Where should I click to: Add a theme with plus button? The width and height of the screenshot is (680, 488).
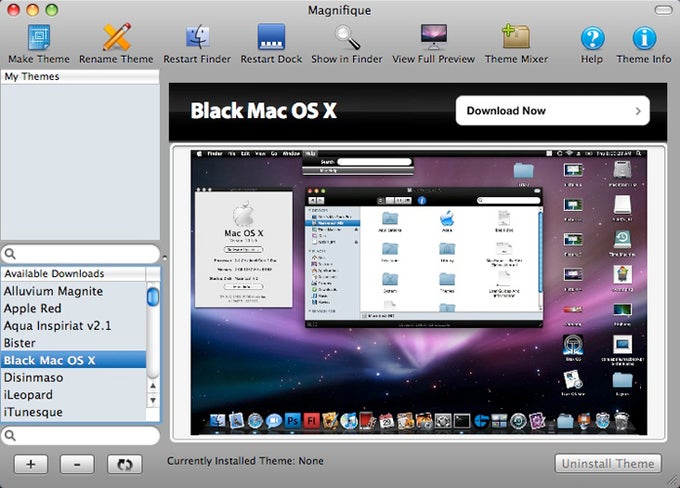31,464
